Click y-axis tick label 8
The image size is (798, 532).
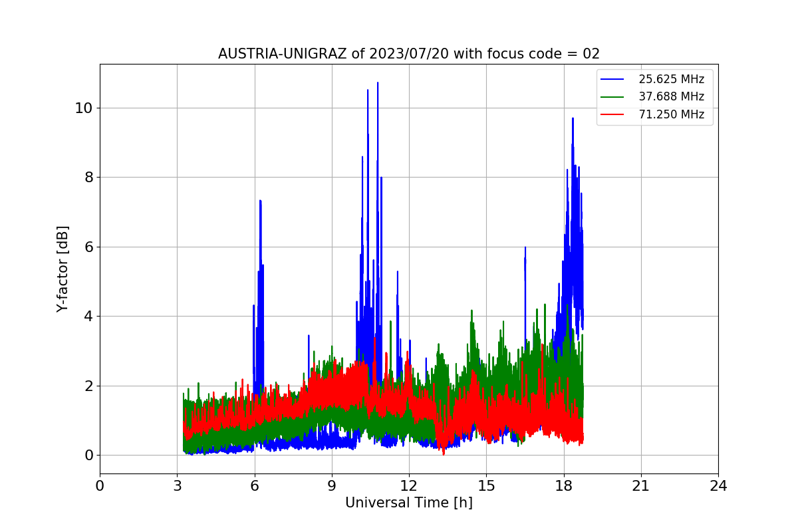[88, 178]
